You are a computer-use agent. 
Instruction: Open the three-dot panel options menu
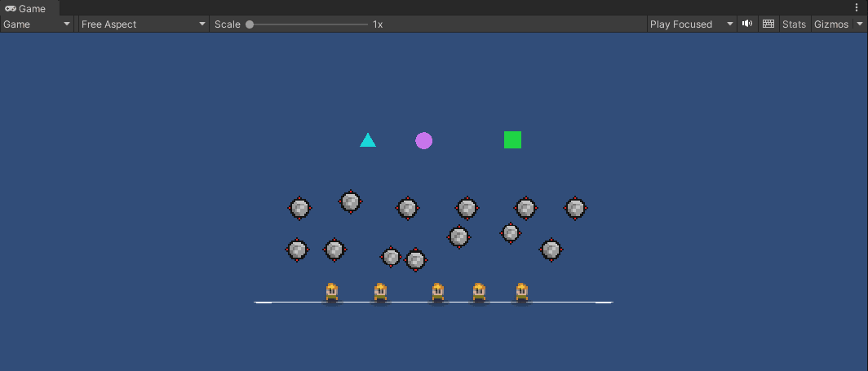(x=856, y=7)
